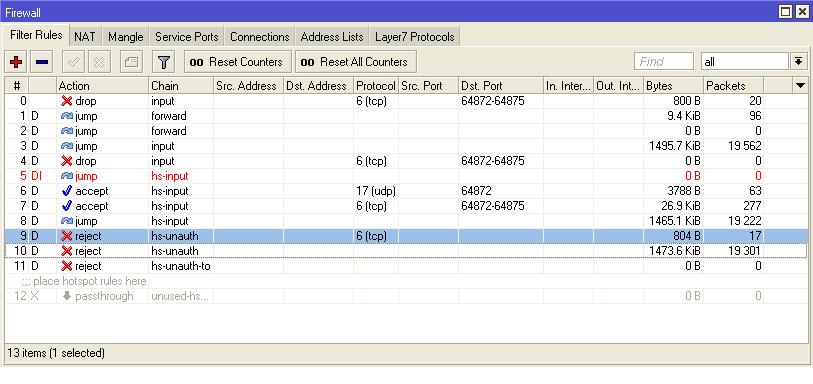
Task: Close the Firewall window
Action: tap(802, 12)
